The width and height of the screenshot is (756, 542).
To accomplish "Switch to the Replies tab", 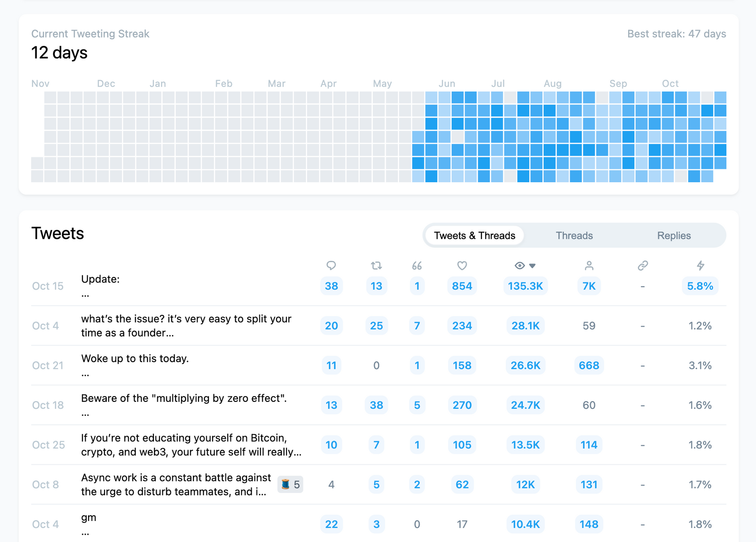I will pyautogui.click(x=674, y=235).
